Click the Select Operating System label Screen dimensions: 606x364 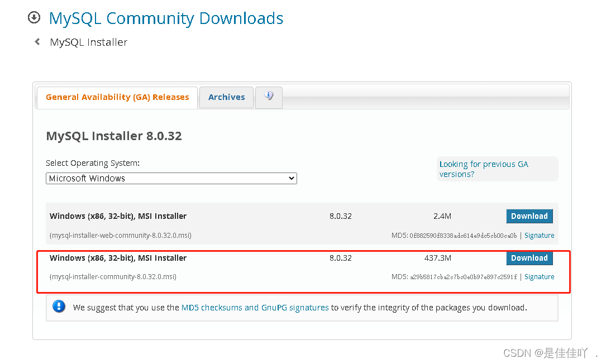point(93,163)
